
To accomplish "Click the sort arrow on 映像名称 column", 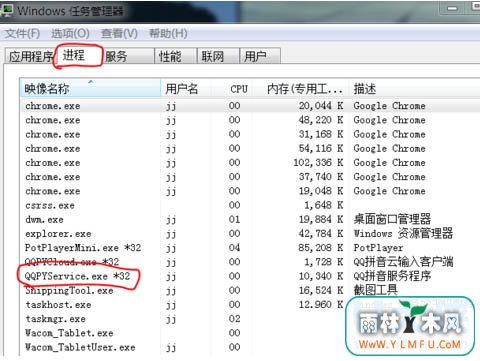I will (91, 82).
